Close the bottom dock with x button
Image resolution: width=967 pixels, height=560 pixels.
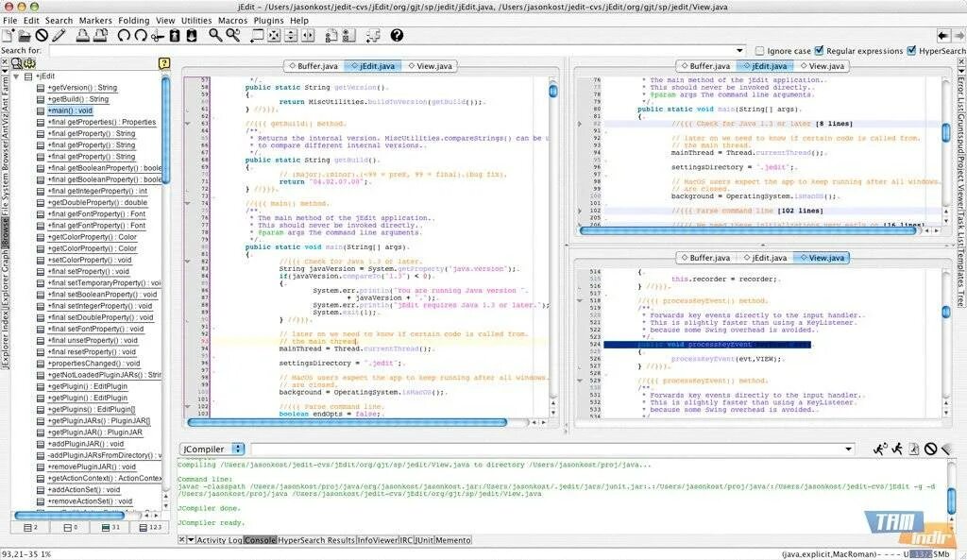(182, 539)
